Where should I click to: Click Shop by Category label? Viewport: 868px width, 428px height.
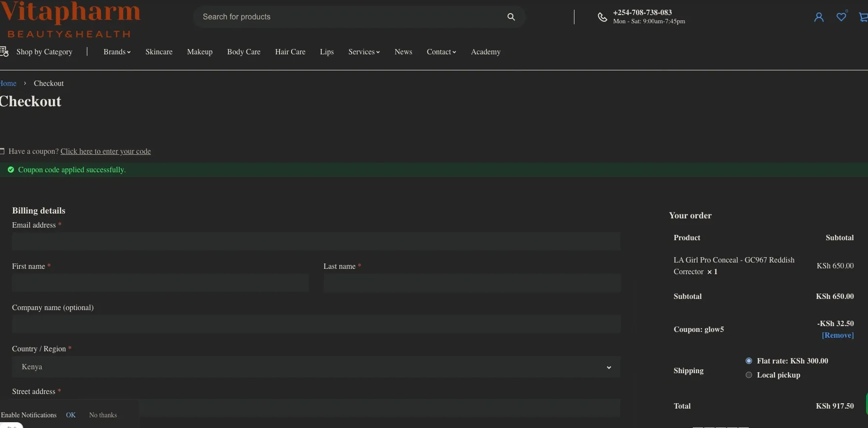point(44,52)
